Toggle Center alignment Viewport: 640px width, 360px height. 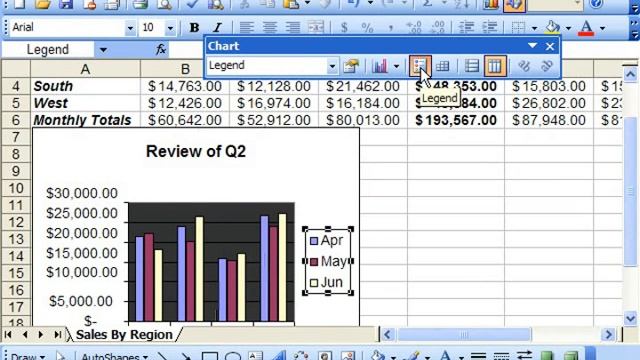tap(269, 28)
